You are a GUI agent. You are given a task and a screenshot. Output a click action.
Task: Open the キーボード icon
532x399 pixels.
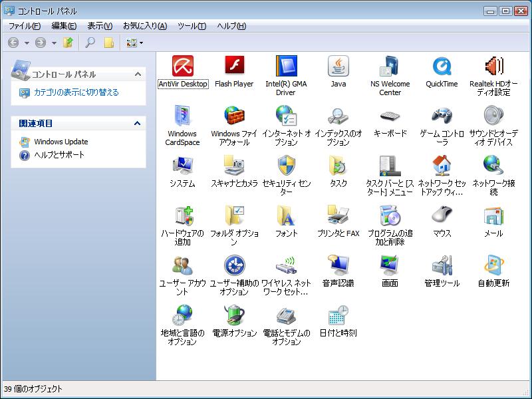[x=390, y=116]
